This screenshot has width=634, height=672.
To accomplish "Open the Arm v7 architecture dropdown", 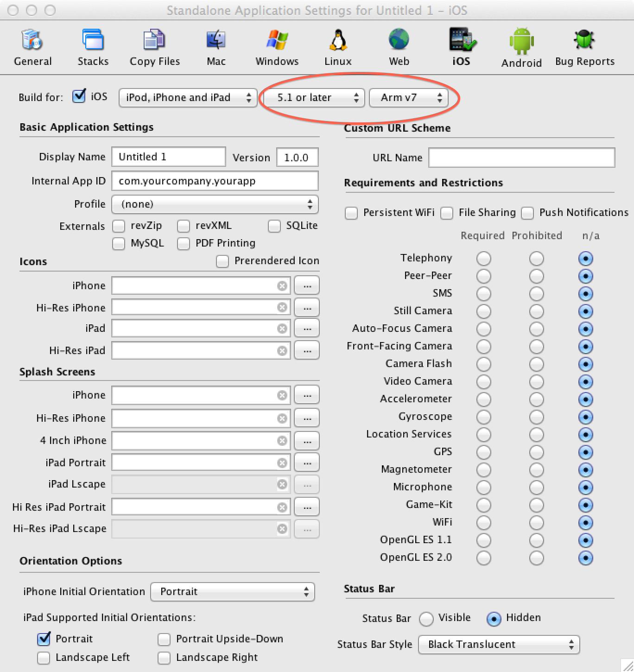I will (x=408, y=98).
